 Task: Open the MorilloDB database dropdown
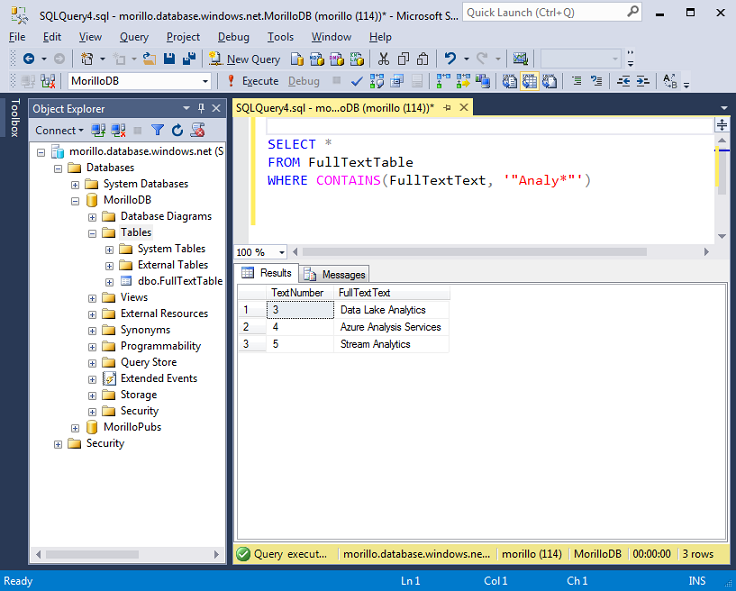tap(205, 81)
